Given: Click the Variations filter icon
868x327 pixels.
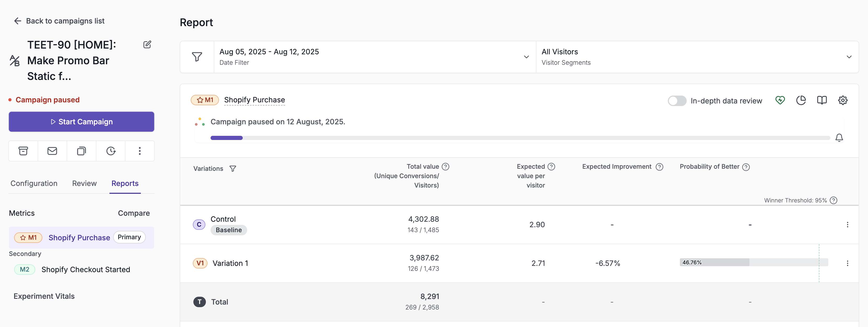Looking at the screenshot, I should 233,168.
